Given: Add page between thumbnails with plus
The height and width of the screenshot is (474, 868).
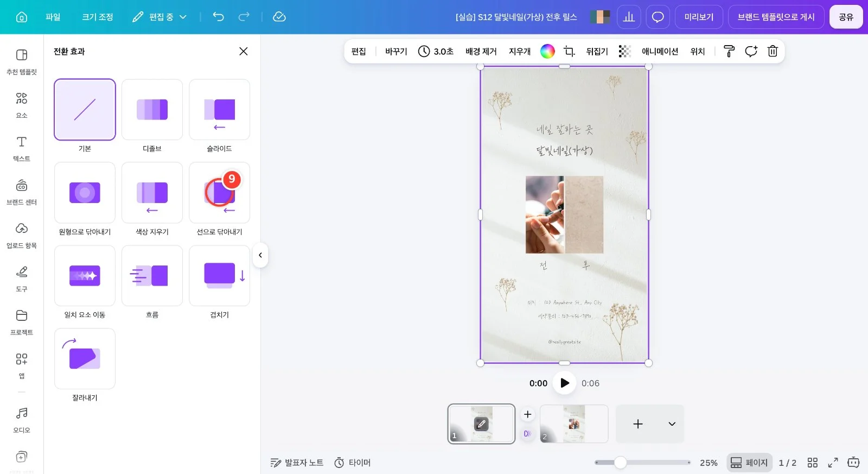Looking at the screenshot, I should 527,414.
